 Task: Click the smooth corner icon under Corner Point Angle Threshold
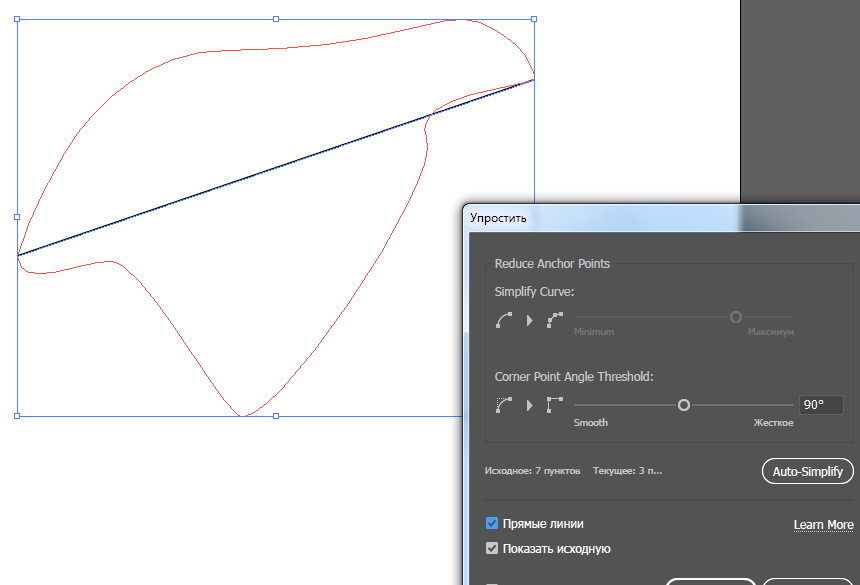504,405
